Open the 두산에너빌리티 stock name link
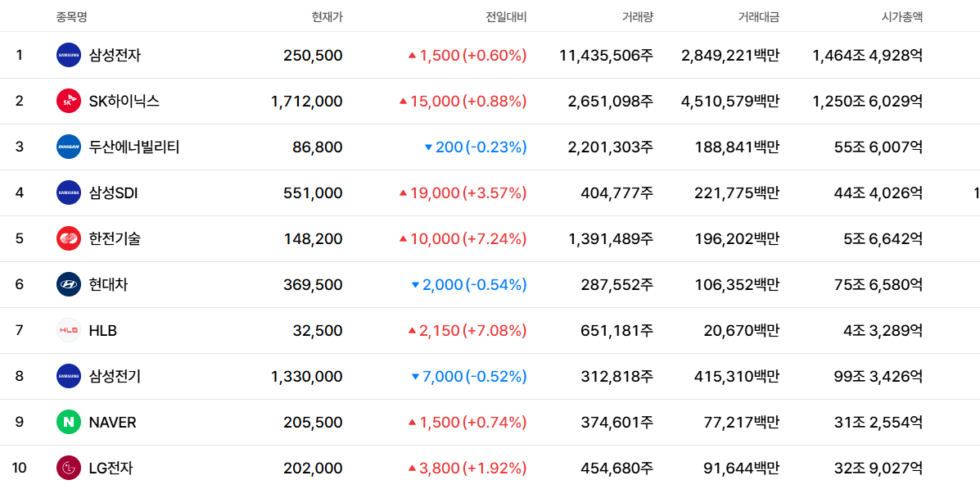980x489 pixels. [x=134, y=147]
